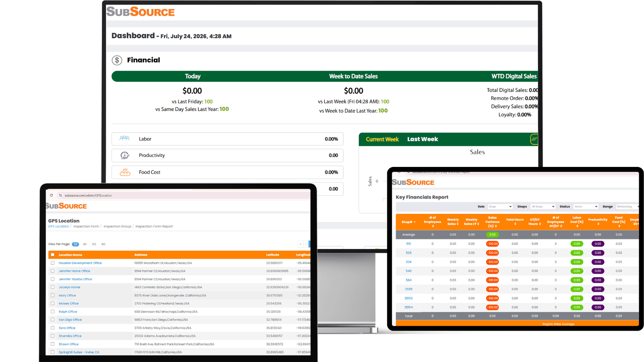Viewport: 644px width, 362px height.
Task: Open the Status dropdown set to Active
Action: click(586, 207)
